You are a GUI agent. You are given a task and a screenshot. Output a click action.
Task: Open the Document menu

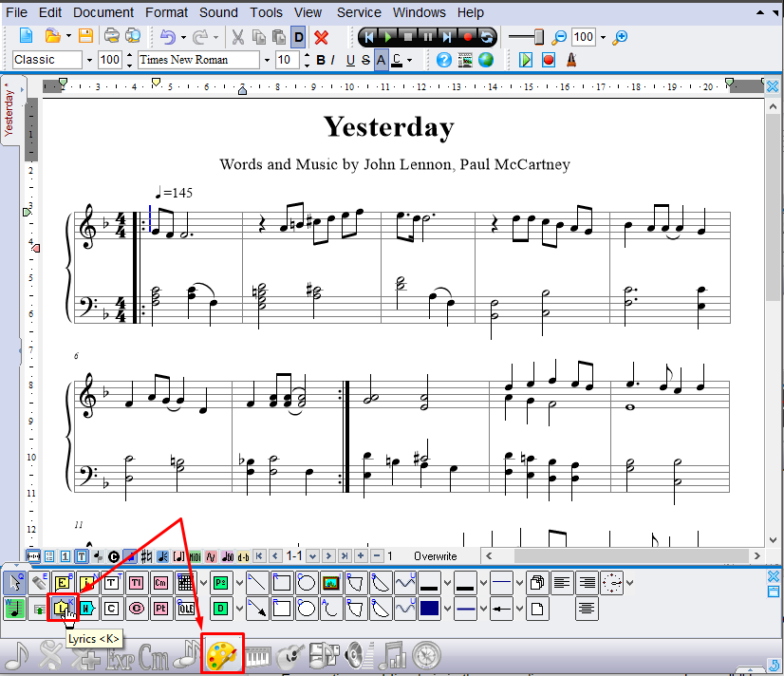(103, 12)
